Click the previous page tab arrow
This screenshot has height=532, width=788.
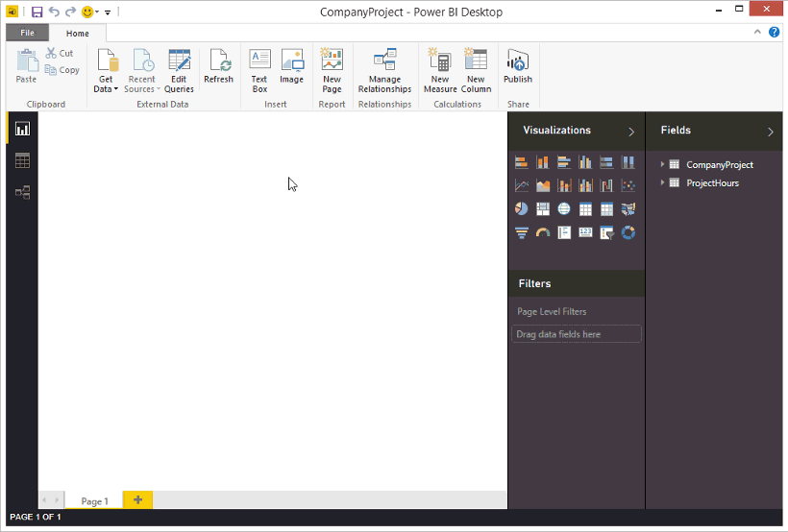[x=45, y=500]
